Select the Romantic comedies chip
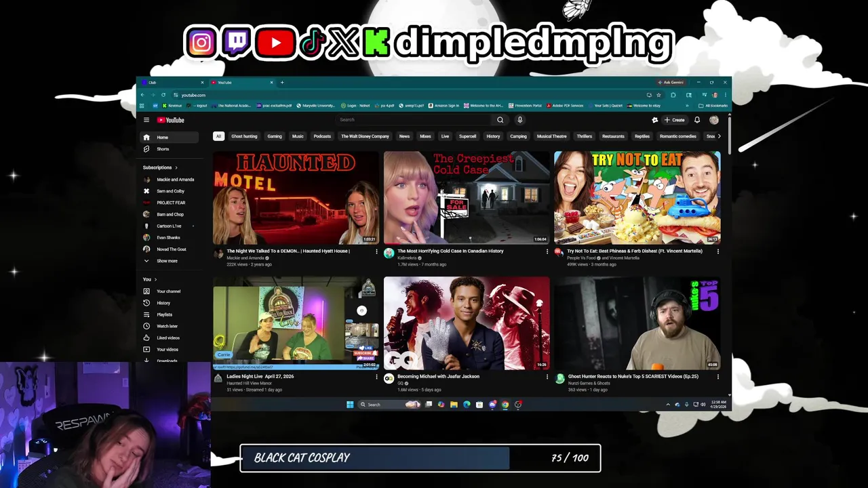 (x=678, y=136)
